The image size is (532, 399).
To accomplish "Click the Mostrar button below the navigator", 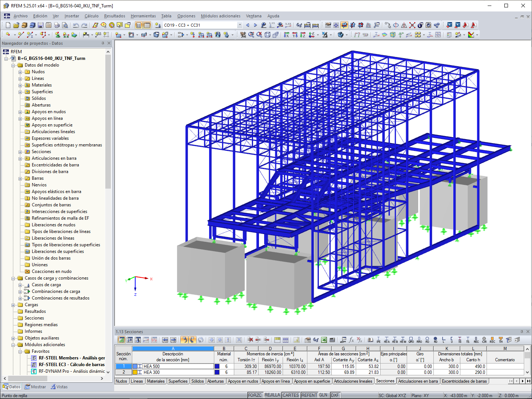I will [35, 386].
